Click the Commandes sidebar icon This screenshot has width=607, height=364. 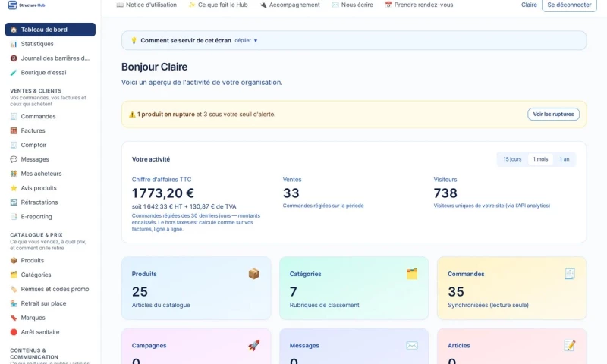14,116
